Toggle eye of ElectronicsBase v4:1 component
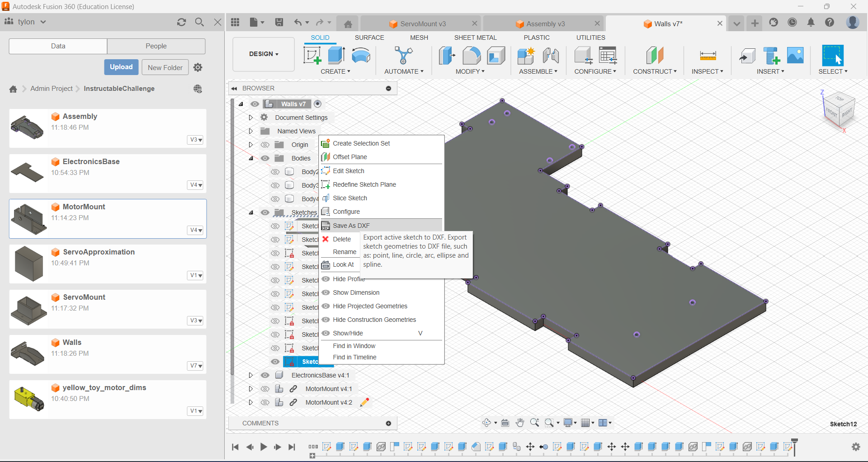This screenshot has height=462, width=868. [x=265, y=375]
